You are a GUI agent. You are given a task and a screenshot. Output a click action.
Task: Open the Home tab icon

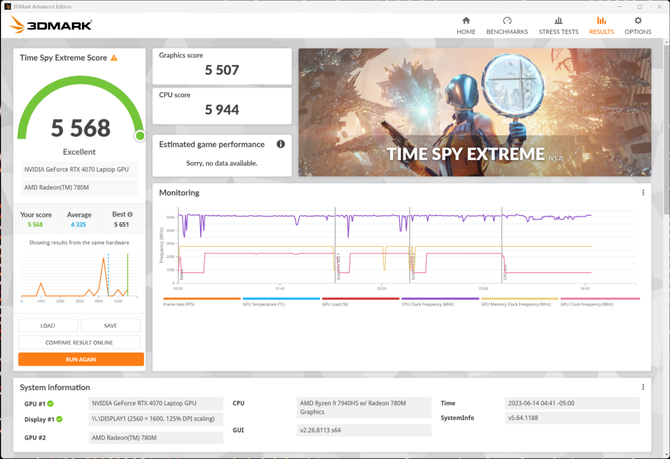466,26
